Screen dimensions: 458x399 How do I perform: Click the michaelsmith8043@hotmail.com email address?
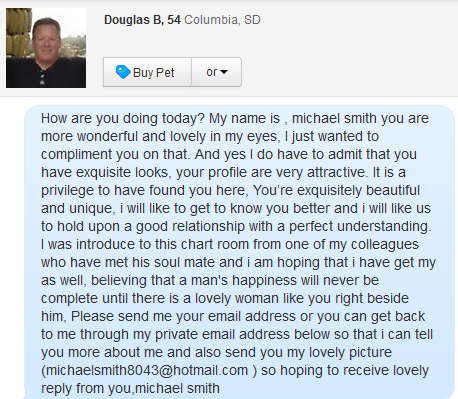coord(146,370)
